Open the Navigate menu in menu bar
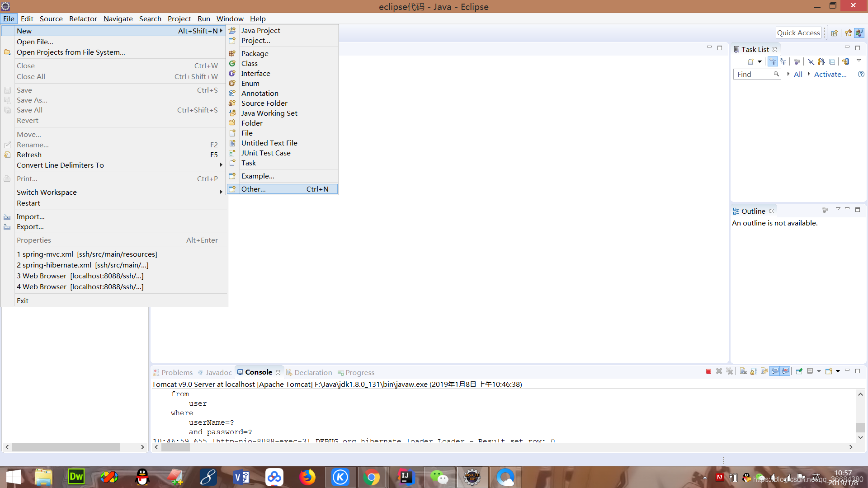868x488 pixels. [118, 19]
